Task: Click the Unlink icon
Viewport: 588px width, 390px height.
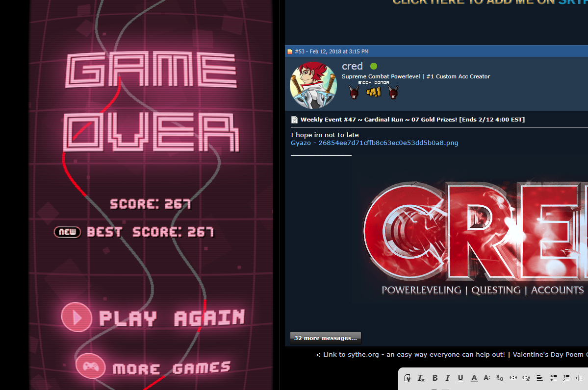Action: pos(526,378)
